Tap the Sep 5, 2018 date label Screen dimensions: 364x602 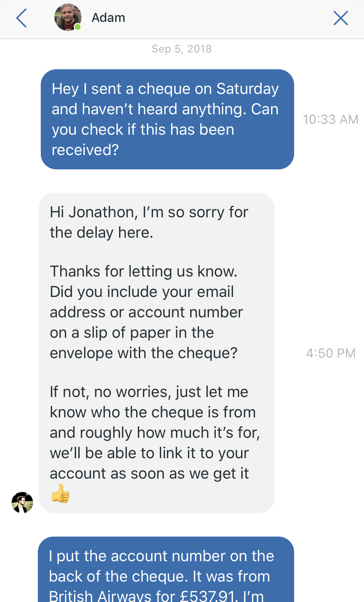(x=182, y=49)
